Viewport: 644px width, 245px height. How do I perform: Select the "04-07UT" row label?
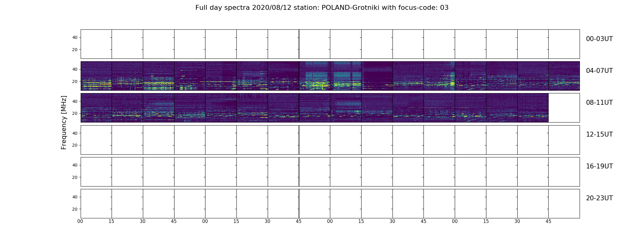coord(599,71)
